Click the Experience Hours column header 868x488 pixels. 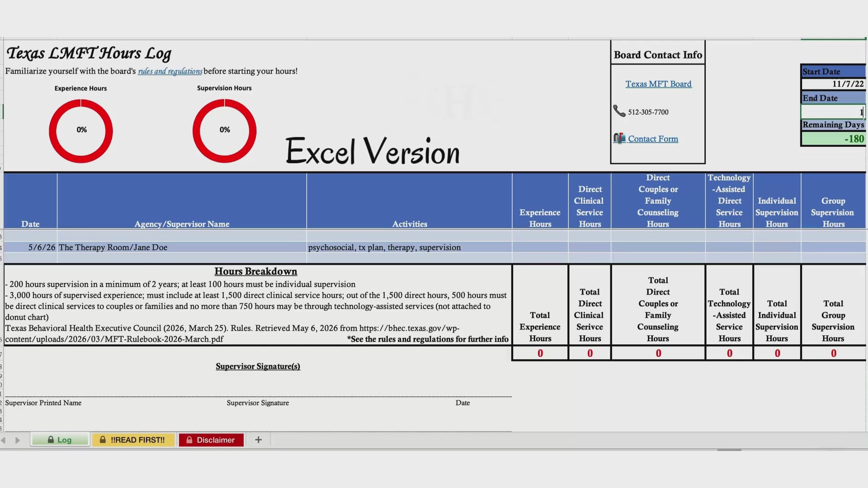click(540, 201)
